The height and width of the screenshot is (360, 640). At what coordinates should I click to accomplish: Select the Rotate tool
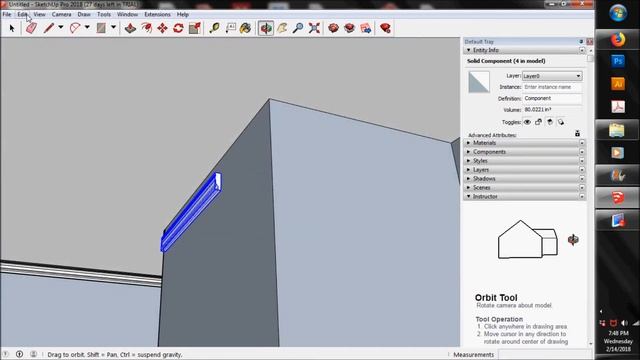click(x=178, y=28)
